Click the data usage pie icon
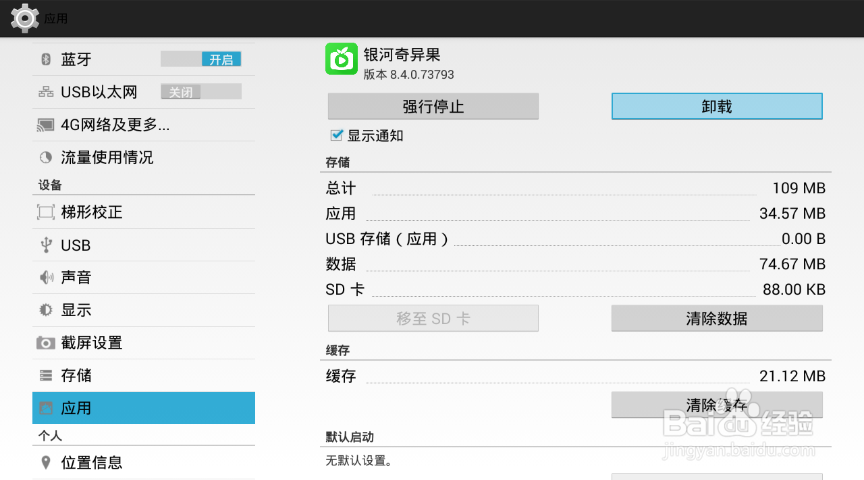864x480 pixels. point(46,158)
